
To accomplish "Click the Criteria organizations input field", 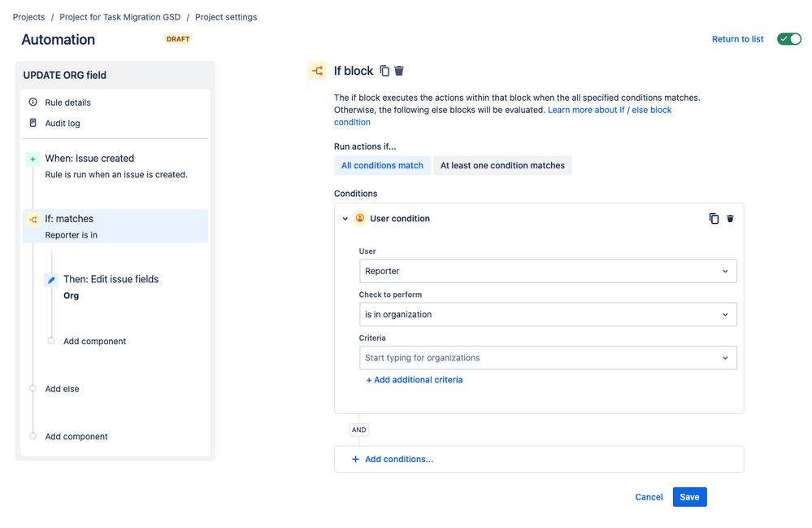I will (541, 358).
